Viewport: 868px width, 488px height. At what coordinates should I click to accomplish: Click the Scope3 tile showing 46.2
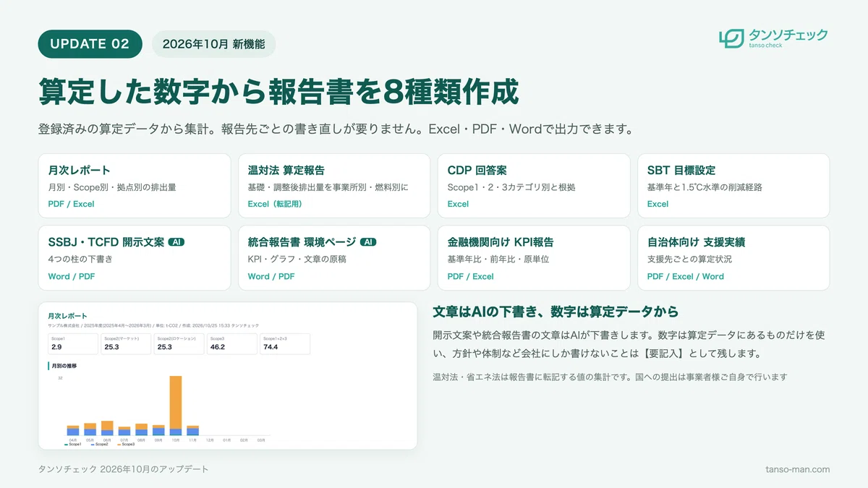point(232,343)
